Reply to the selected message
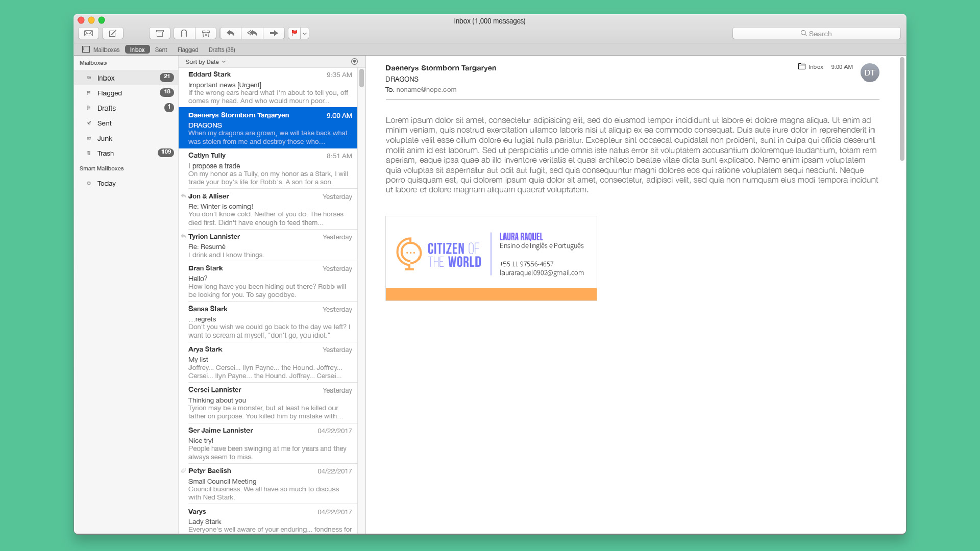The width and height of the screenshot is (980, 551). tap(231, 33)
